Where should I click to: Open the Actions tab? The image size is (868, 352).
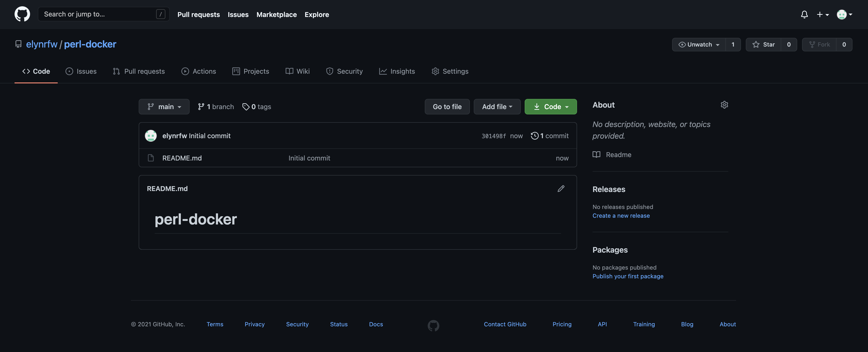pyautogui.click(x=199, y=71)
